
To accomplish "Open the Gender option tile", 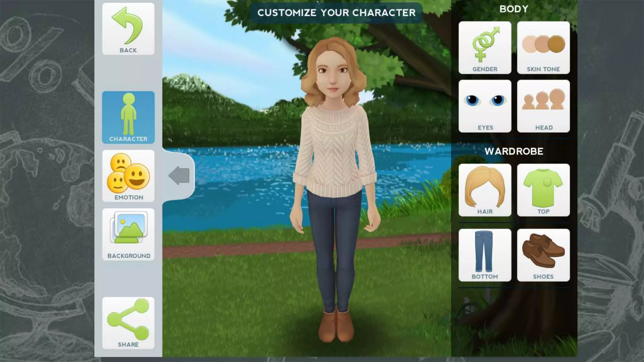I will 485,48.
